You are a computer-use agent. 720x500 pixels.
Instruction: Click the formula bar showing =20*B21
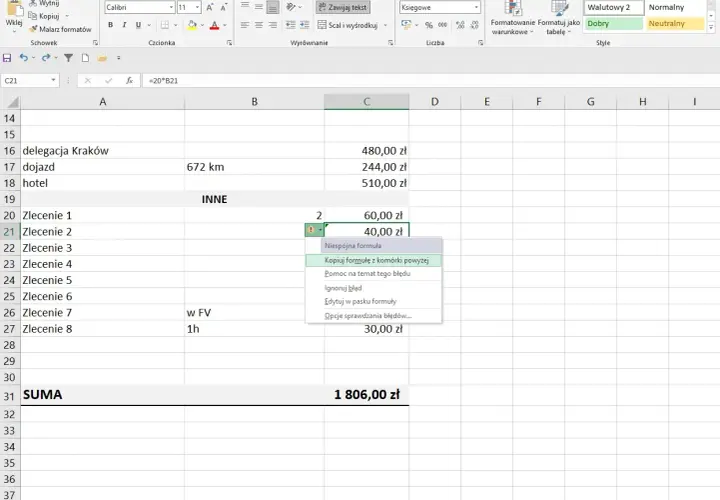coord(429,80)
